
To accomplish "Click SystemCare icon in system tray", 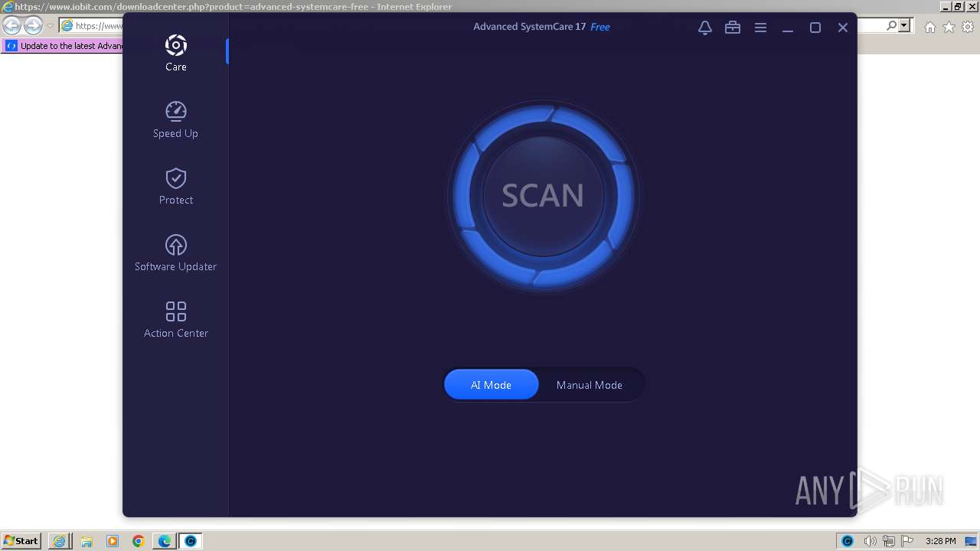I will 848,541.
